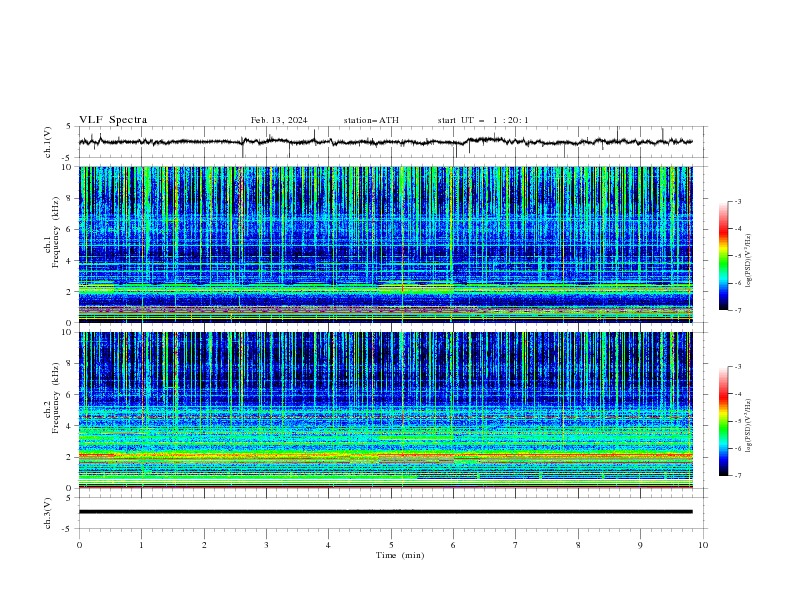Click the "-5" label on ch.1 colorbar
This screenshot has height=612, width=792.
click(x=738, y=256)
